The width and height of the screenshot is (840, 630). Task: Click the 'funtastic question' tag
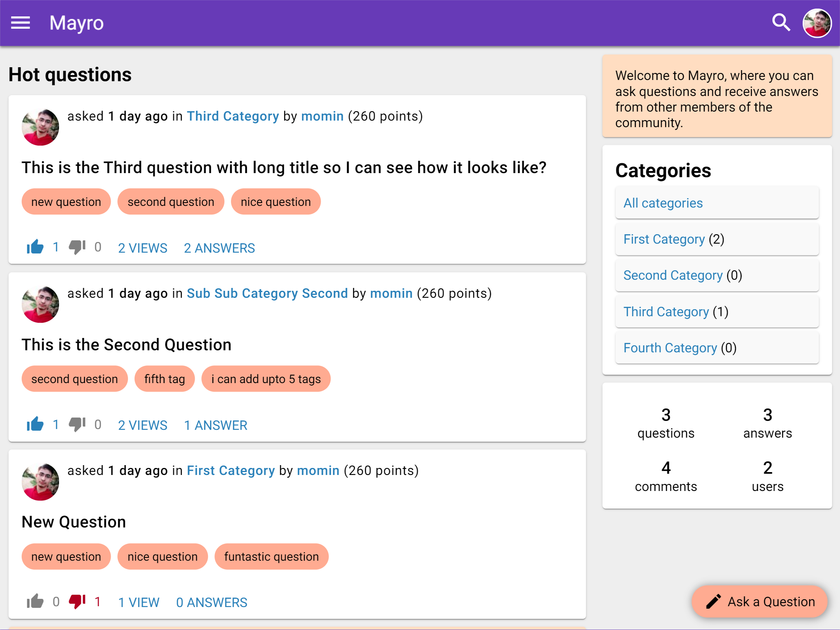pyautogui.click(x=271, y=557)
